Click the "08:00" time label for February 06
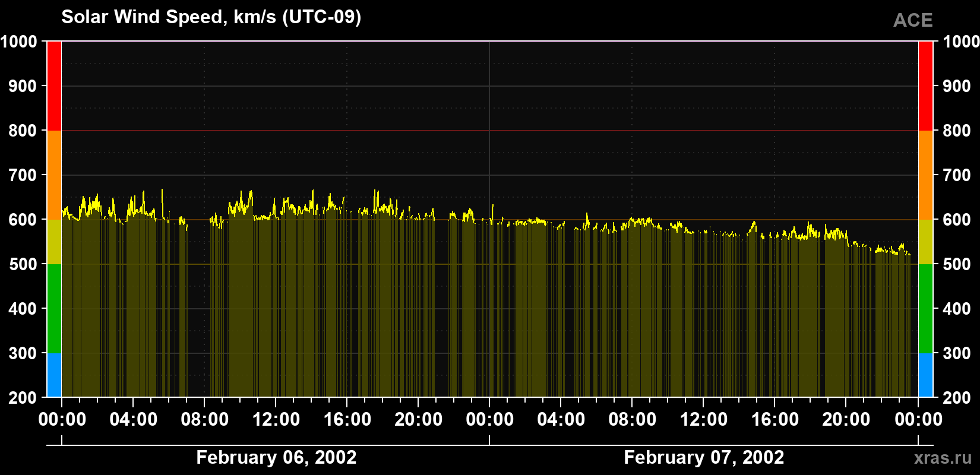The width and height of the screenshot is (980, 475). click(205, 420)
